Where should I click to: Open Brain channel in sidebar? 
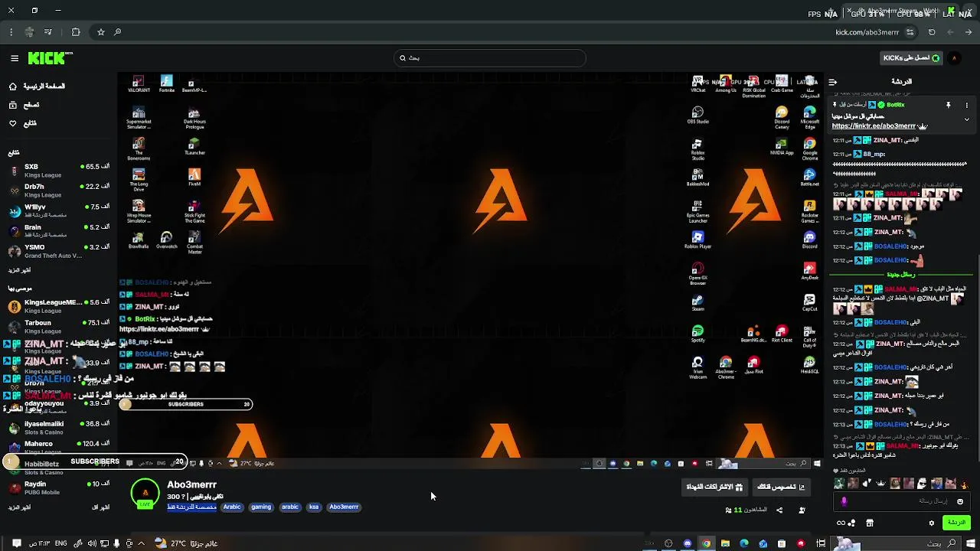click(60, 230)
